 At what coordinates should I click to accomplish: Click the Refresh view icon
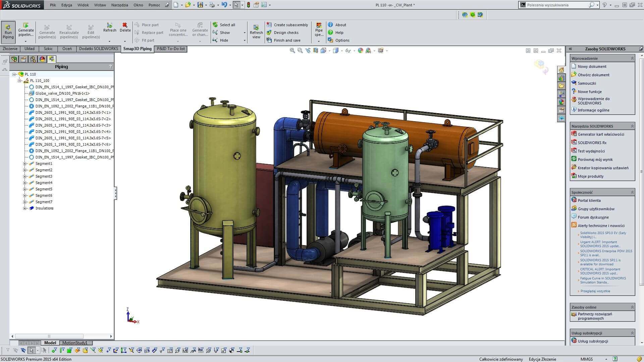(256, 27)
